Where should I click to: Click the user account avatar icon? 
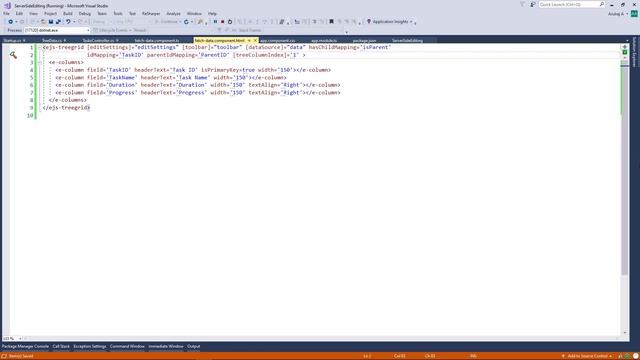click(634, 13)
